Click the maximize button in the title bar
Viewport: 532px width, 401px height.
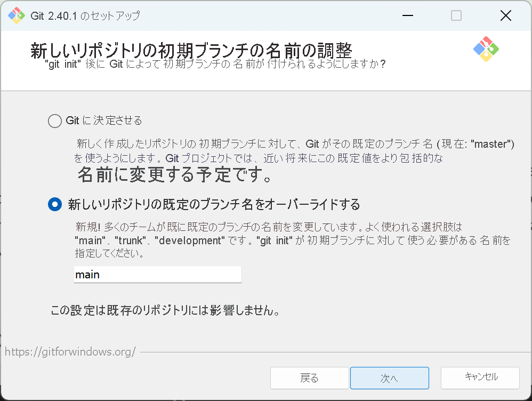pos(456,15)
